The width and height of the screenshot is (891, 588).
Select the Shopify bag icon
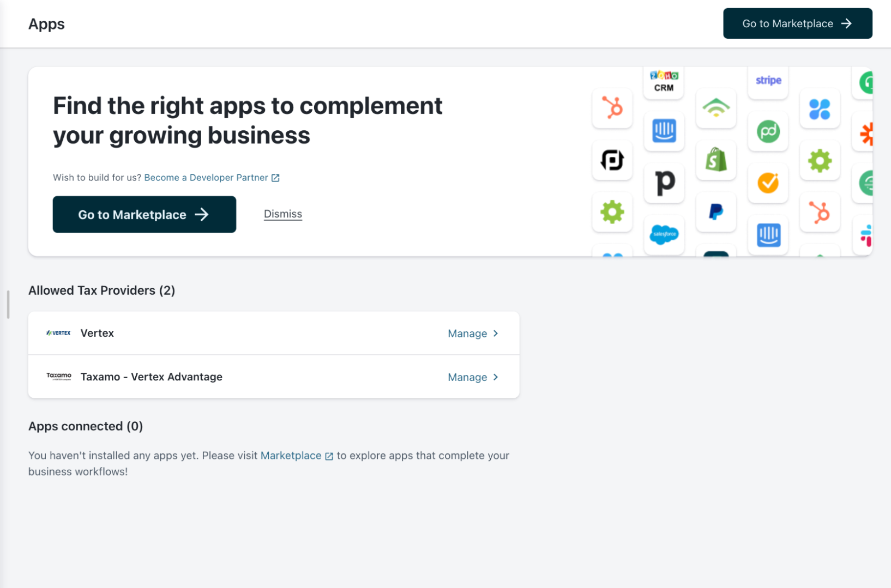coord(715,160)
